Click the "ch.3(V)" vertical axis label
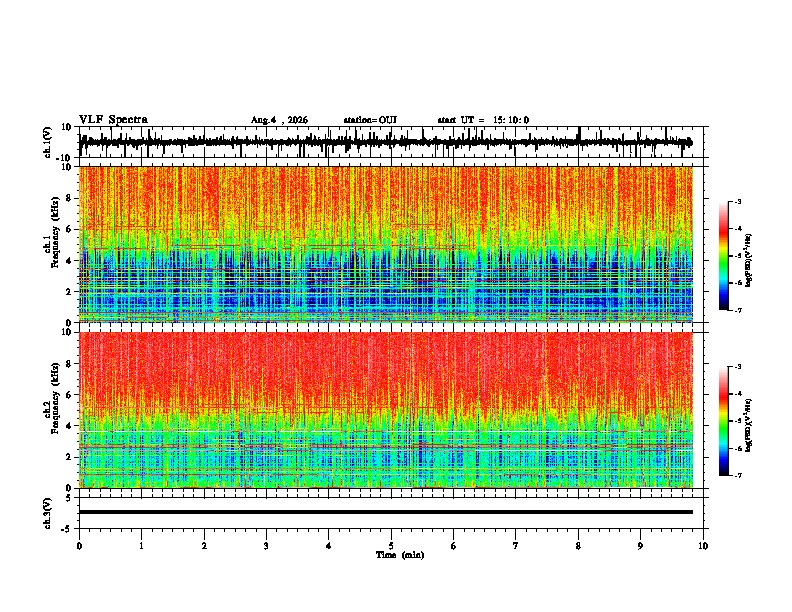This screenshot has width=792, height=612. [x=48, y=513]
